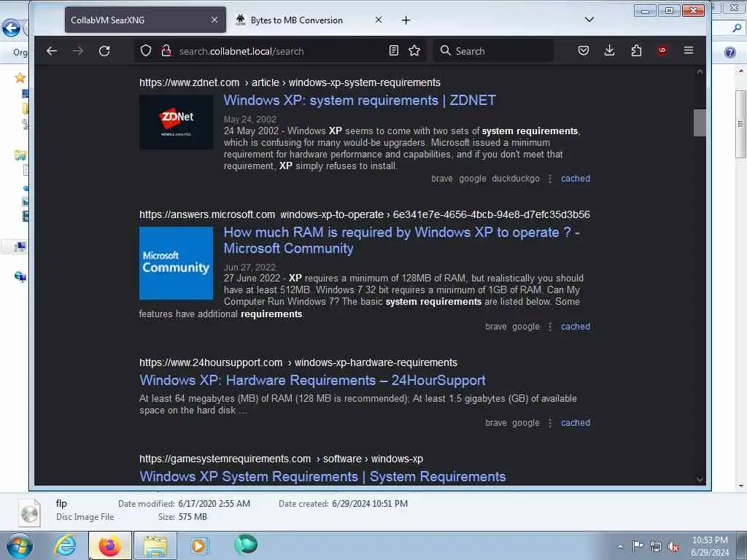This screenshot has width=747, height=560.
Task: Show hidden tray icons arrow
Action: [620, 546]
